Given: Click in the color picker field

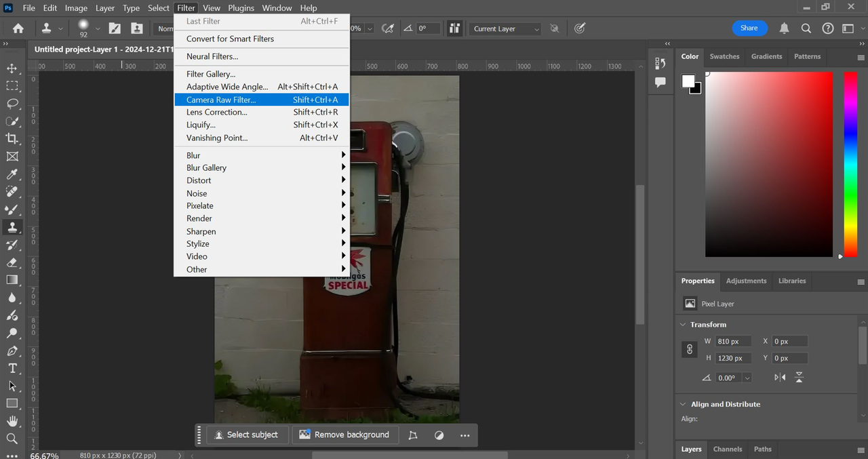Looking at the screenshot, I should (769, 165).
